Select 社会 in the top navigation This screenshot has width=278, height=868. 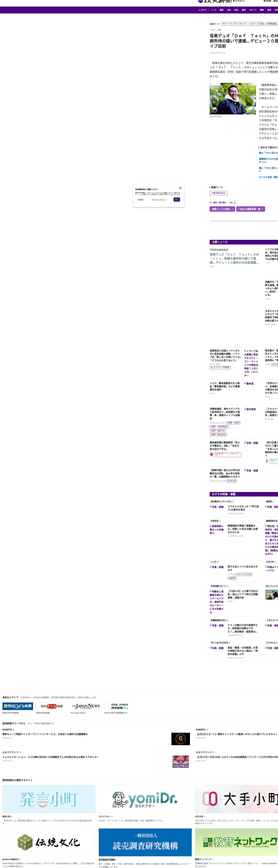229,10
